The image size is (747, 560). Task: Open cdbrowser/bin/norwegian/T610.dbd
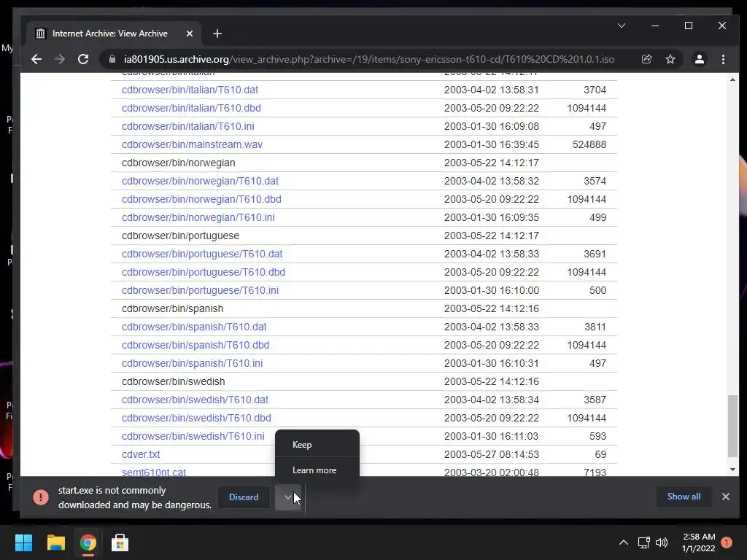pos(201,199)
